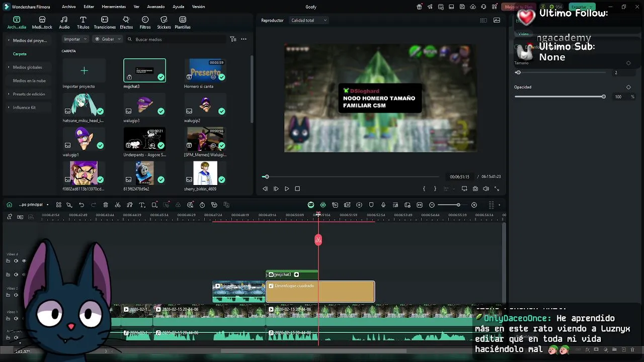Toggle the Tamaño keyframe diamond
The image size is (644, 362).
(x=628, y=63)
